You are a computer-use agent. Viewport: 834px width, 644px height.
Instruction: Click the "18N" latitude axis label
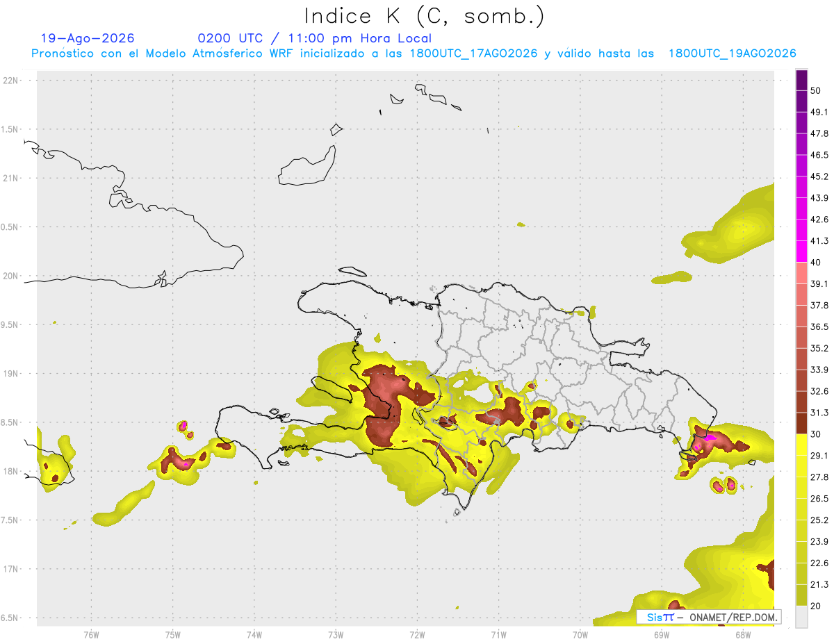[10, 471]
